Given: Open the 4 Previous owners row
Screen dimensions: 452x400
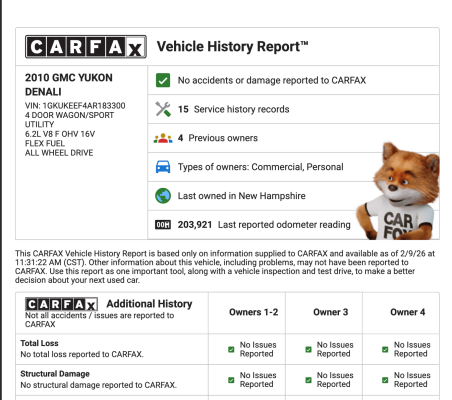Looking at the screenshot, I should click(x=293, y=138).
